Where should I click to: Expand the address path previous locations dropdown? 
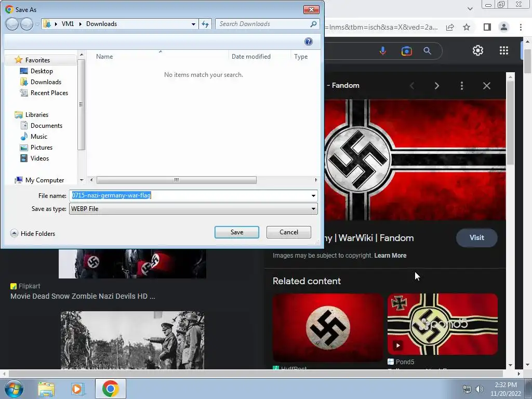[193, 24]
